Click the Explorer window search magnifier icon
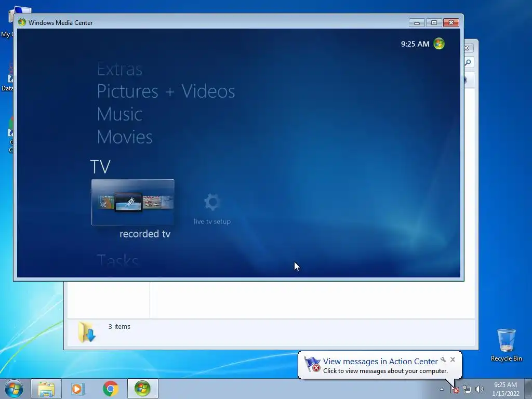532x399 pixels. pos(469,62)
